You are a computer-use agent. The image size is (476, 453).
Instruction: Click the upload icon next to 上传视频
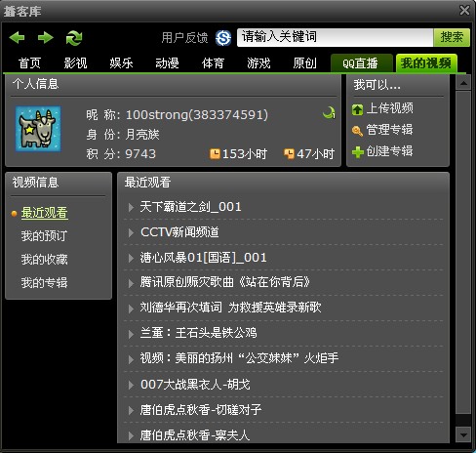pos(357,109)
